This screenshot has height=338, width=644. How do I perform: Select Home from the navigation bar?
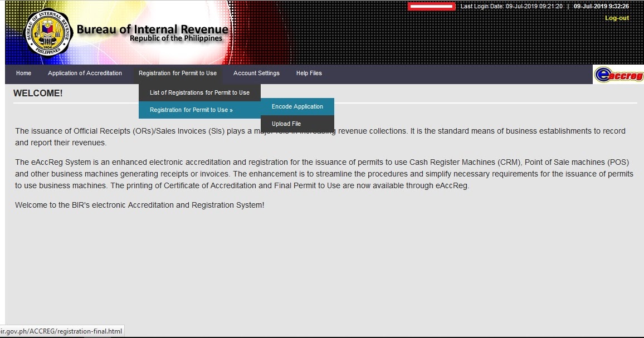[23, 73]
